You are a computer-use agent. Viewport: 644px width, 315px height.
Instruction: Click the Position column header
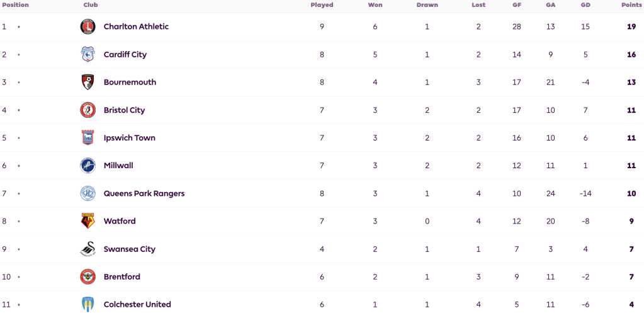[x=16, y=5]
